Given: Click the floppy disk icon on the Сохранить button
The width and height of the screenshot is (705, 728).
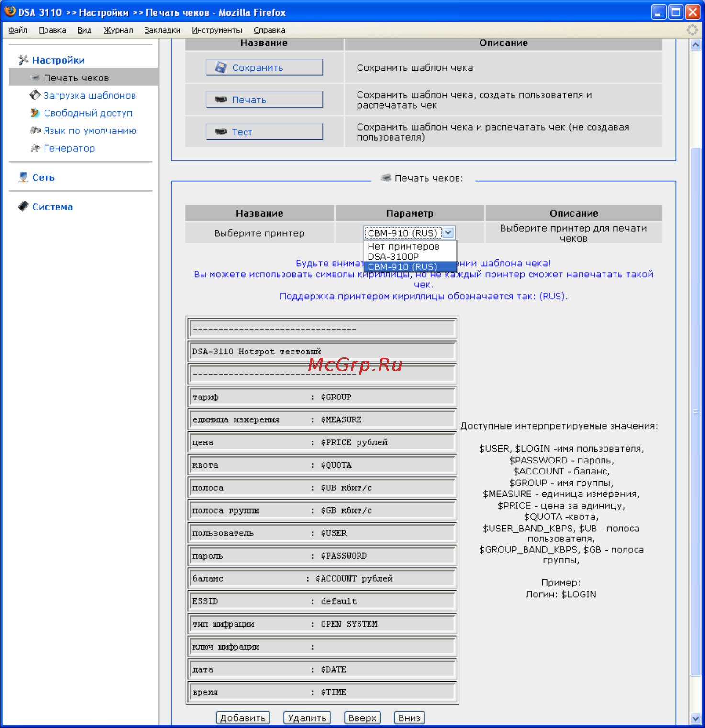Looking at the screenshot, I should 221,67.
